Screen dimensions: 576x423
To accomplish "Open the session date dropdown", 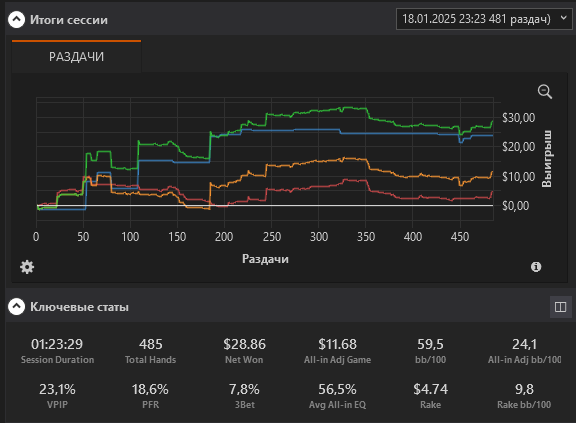I will click(x=484, y=19).
